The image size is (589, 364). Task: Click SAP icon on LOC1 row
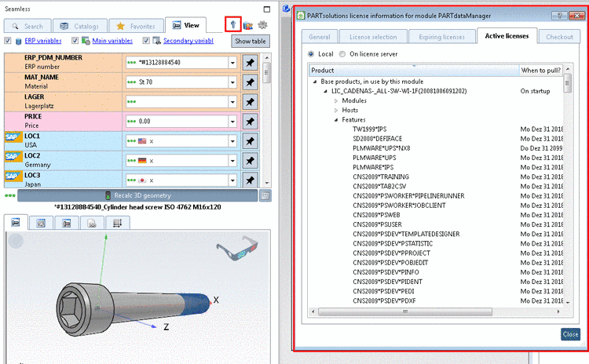13,137
